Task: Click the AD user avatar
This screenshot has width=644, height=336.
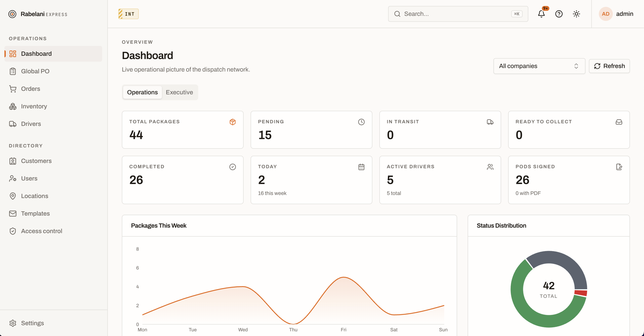Action: coord(606,14)
